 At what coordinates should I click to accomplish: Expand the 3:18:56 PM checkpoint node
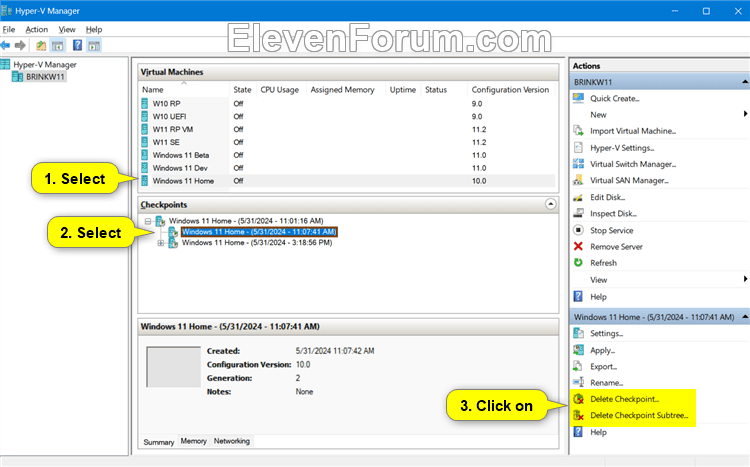(x=161, y=243)
